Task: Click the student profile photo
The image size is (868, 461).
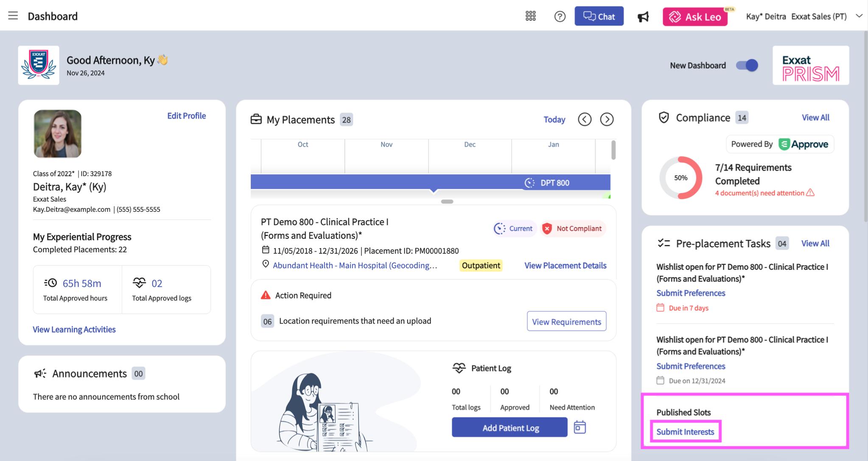Action: tap(58, 134)
